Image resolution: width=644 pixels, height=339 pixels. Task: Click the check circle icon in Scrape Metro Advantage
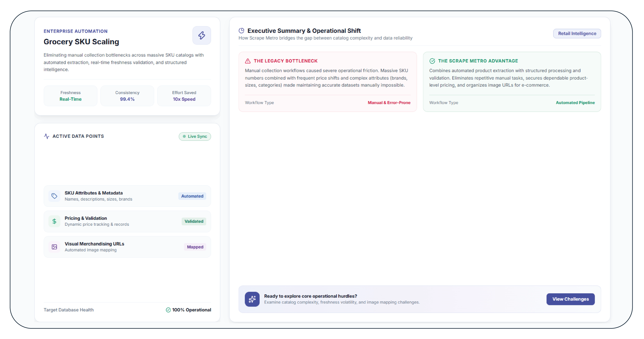coord(432,61)
